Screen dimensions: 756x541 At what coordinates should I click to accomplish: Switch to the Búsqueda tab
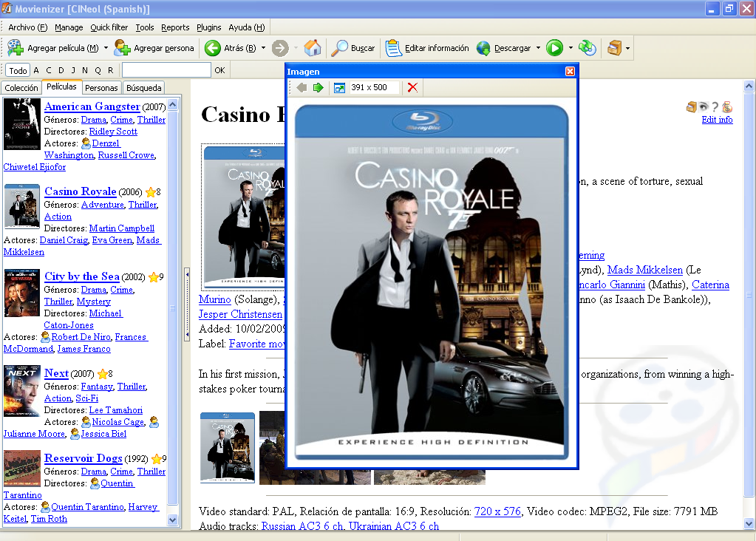coord(143,88)
